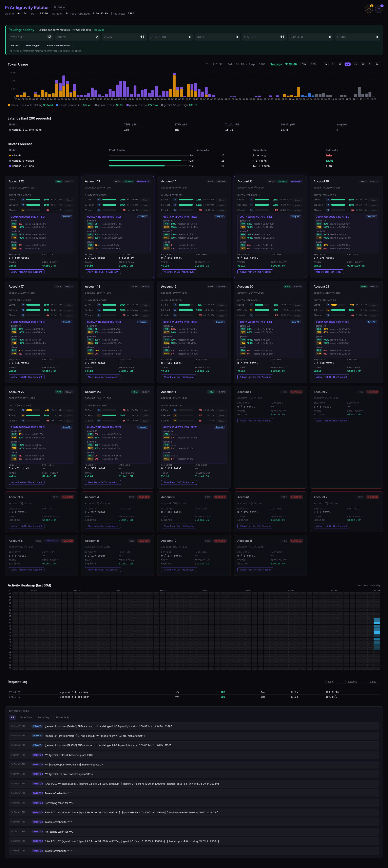This screenshot has width=388, height=868.
Task: Select the 4h time range
Action: pyautogui.click(x=340, y=64)
